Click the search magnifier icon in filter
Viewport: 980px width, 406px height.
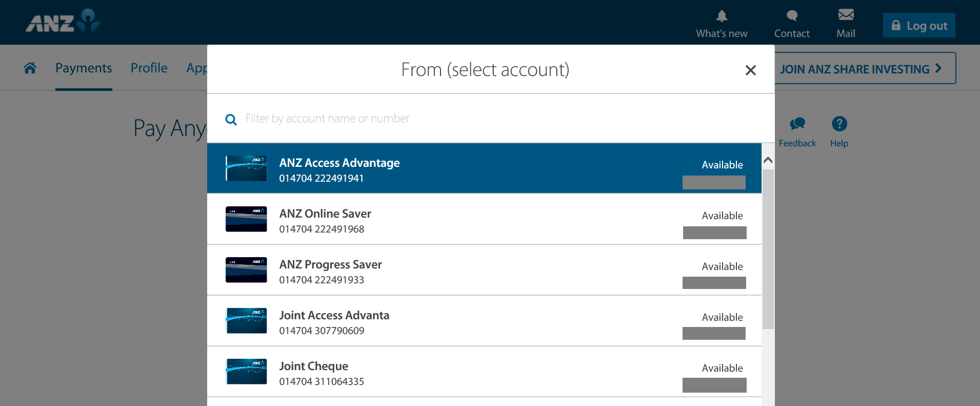231,120
